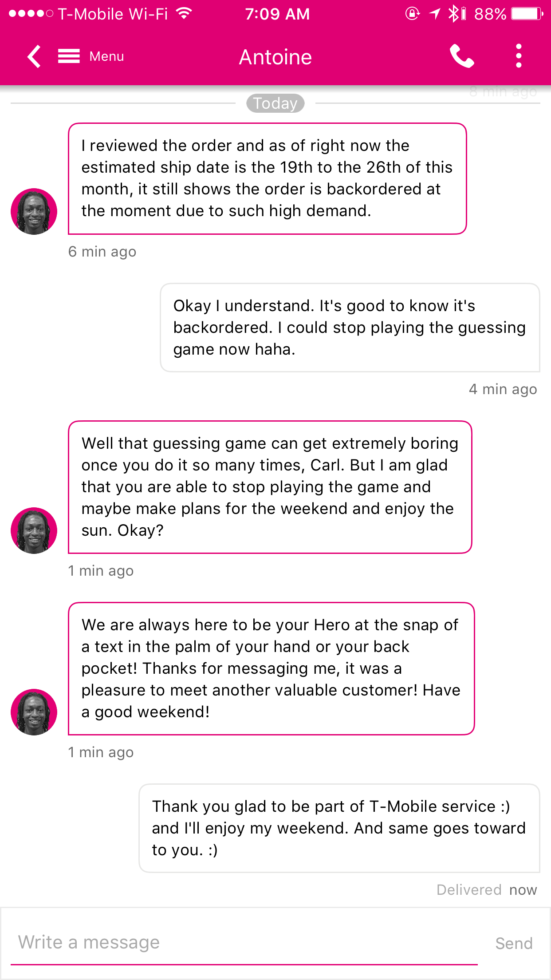Focus the Write a message field
551x980 pixels.
(244, 943)
